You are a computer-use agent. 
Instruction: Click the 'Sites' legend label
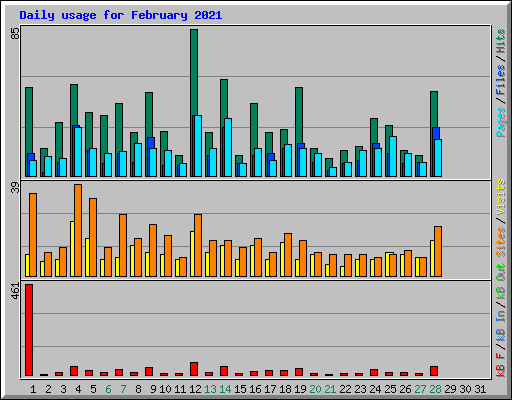[501, 242]
